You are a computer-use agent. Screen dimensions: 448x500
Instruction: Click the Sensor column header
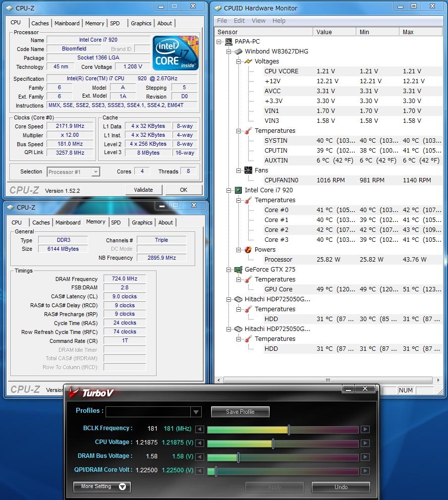point(264,32)
